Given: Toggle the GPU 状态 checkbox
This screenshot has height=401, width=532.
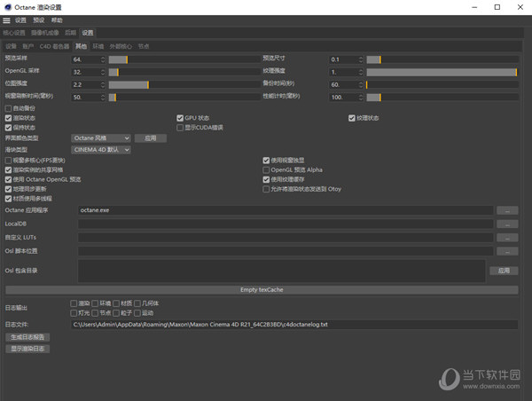Looking at the screenshot, I should click(180, 118).
